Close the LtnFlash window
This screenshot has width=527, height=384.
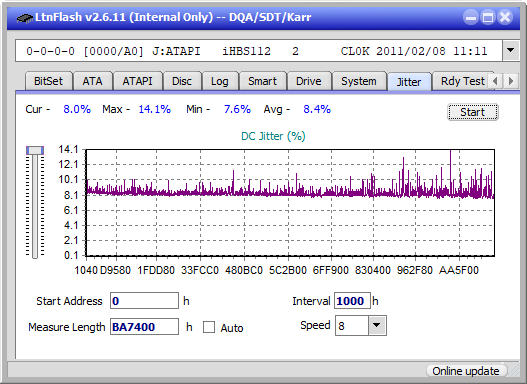click(505, 17)
